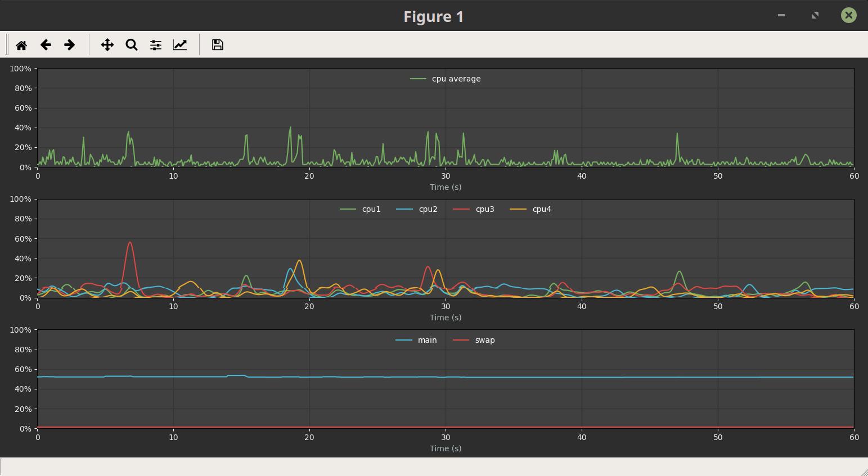Click the Figure 1 title bar
This screenshot has height=476, width=868.
433,16
